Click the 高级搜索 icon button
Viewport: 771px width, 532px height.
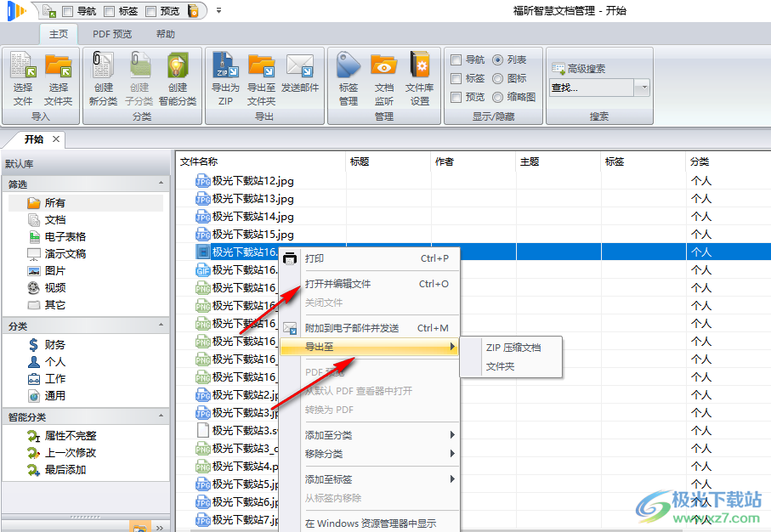[578, 68]
